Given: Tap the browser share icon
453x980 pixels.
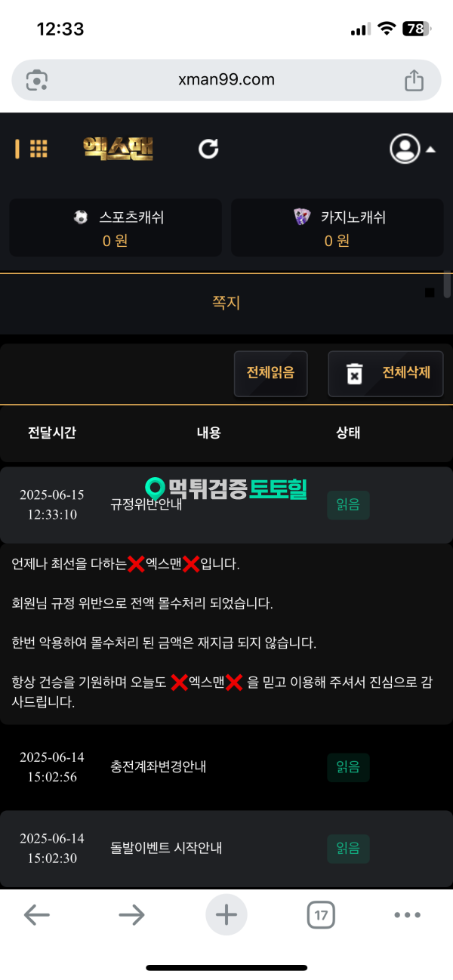Looking at the screenshot, I should pyautogui.click(x=414, y=79).
